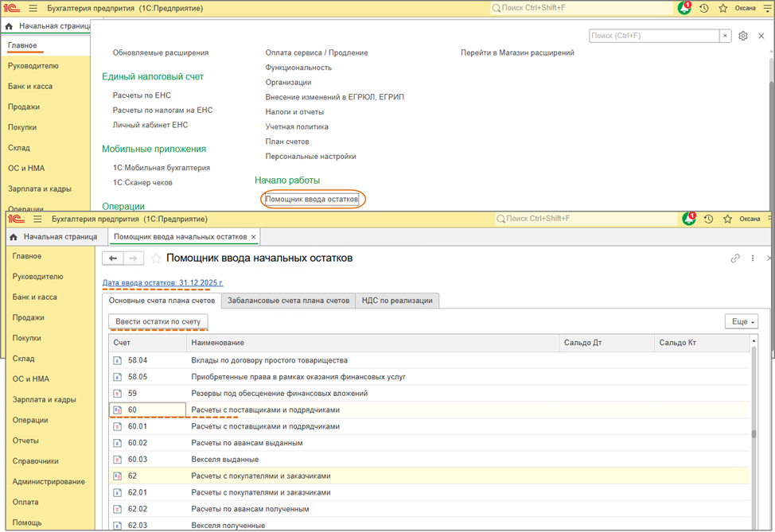This screenshot has width=775, height=532.
Task: Click the gear settings icon beside the Ctrl+F search
Action: (x=743, y=36)
